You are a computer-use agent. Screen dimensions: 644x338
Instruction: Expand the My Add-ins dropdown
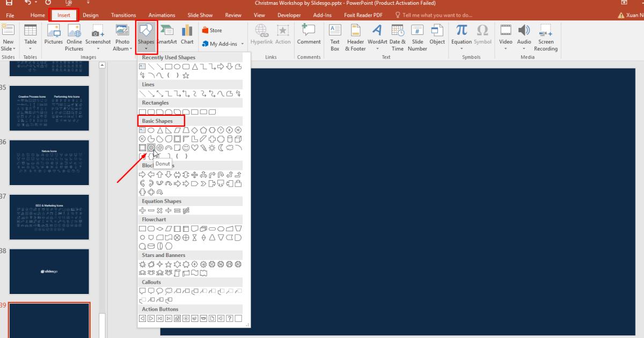click(x=243, y=44)
